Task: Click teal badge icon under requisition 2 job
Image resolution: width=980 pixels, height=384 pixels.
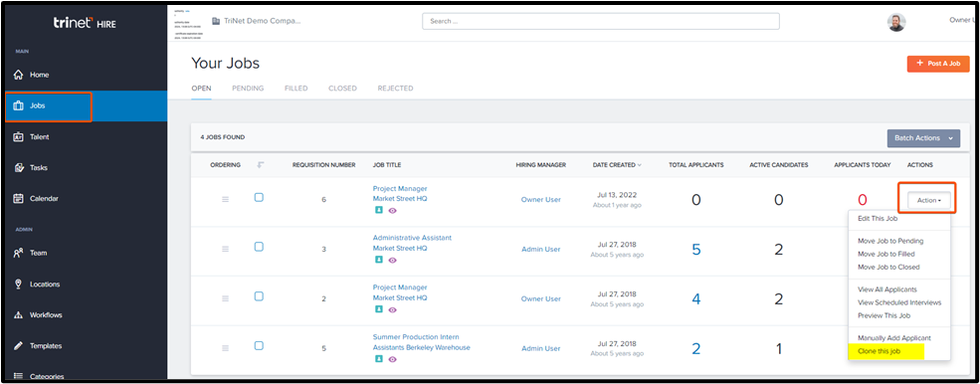Action: (378, 309)
